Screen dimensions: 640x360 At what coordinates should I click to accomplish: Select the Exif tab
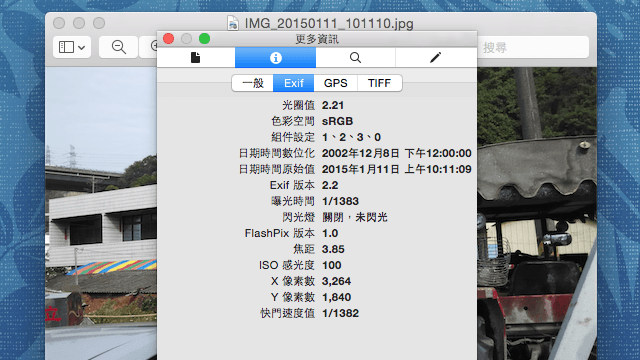coord(293,83)
